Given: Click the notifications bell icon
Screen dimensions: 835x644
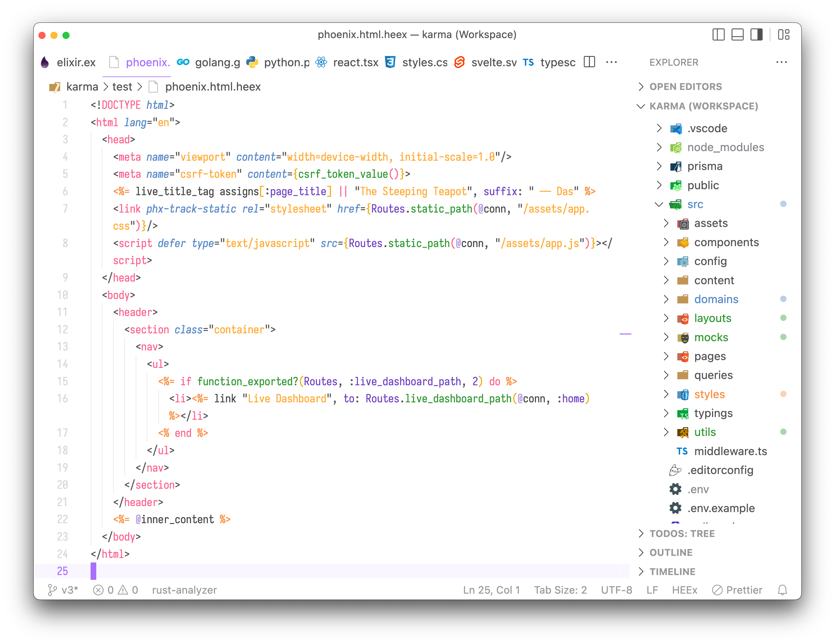Looking at the screenshot, I should coord(782,590).
